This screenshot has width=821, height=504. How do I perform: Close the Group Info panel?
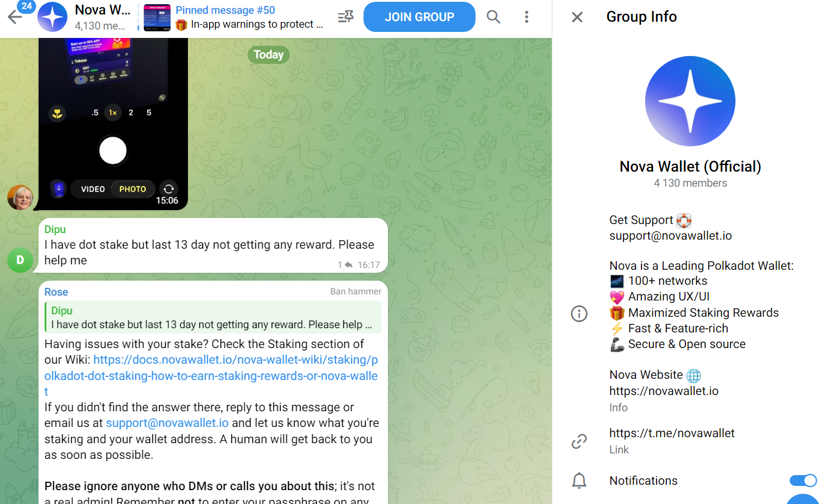point(577,17)
